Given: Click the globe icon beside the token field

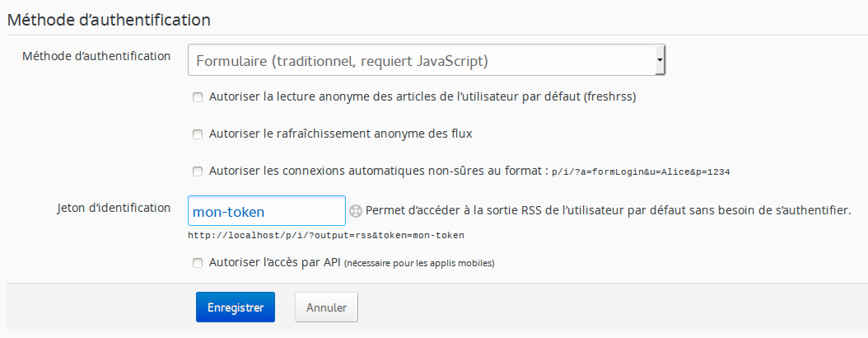Looking at the screenshot, I should click(x=356, y=210).
